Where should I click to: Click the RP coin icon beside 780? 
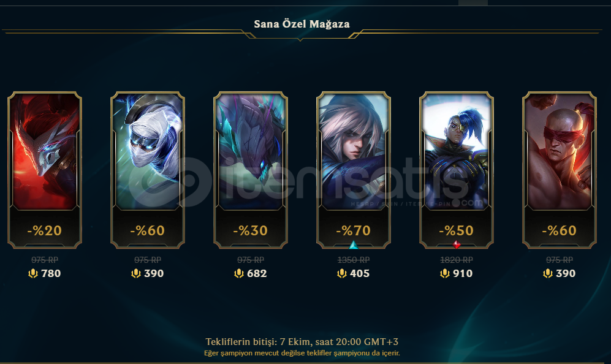click(33, 273)
